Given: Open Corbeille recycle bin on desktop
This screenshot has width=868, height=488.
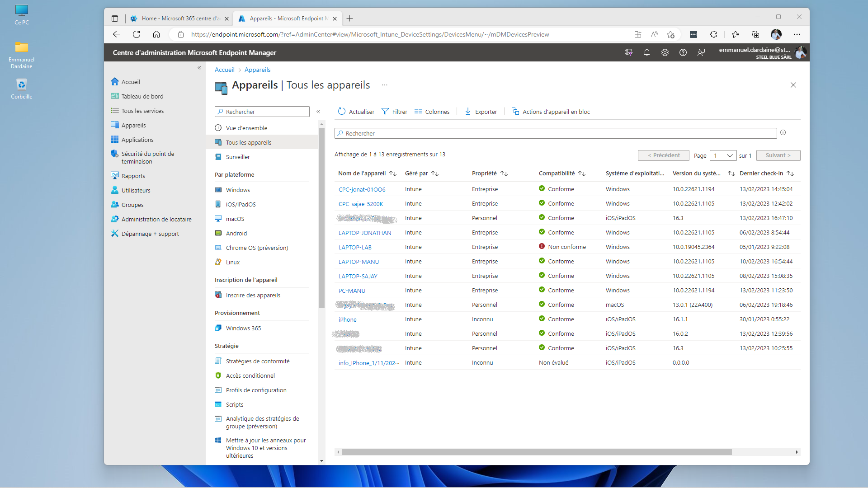Looking at the screenshot, I should coord(21,89).
